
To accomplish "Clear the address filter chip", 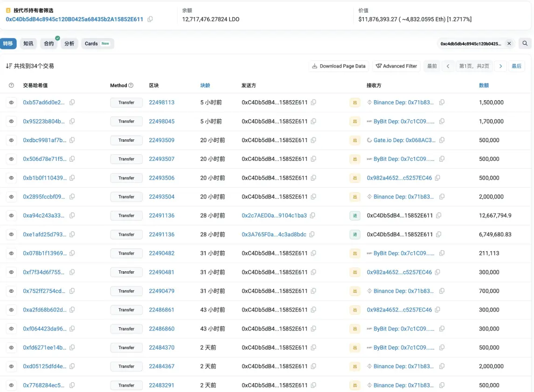I will tap(509, 43).
